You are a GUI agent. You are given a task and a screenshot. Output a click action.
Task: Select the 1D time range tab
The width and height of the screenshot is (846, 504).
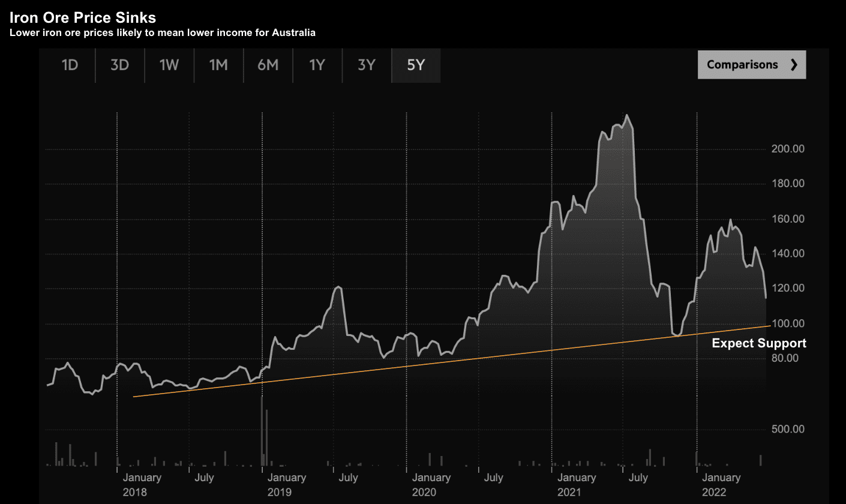[70, 65]
